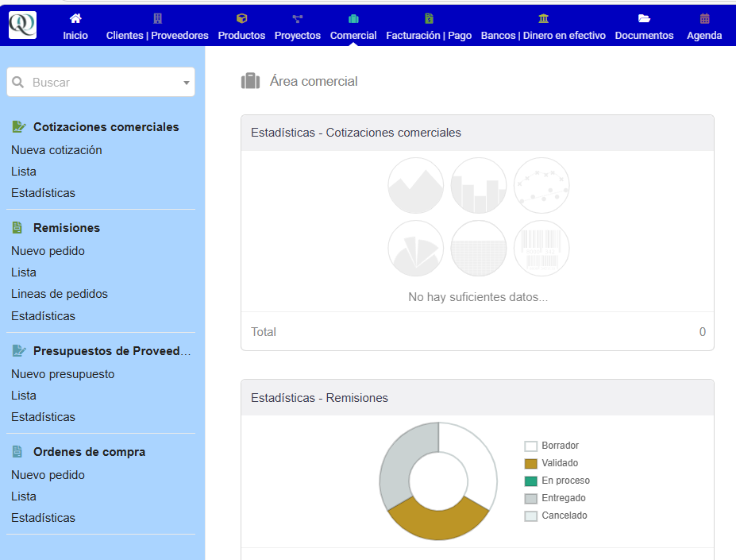The width and height of the screenshot is (736, 560).
Task: Open Lineas de pedidos link
Action: (x=60, y=294)
